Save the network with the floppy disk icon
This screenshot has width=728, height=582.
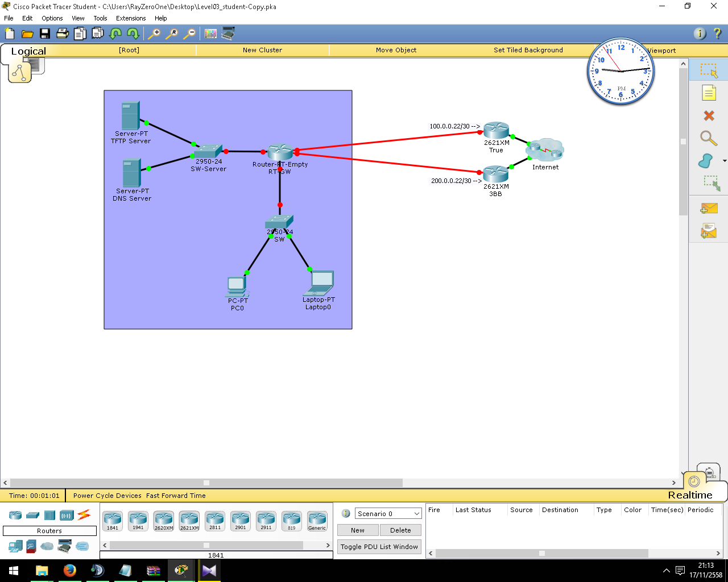click(45, 34)
